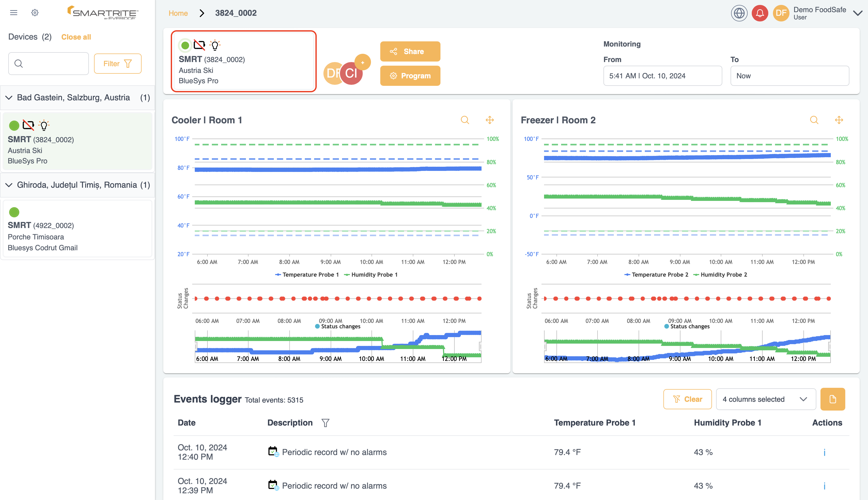Open the settings gear icon
The height and width of the screenshot is (500, 868).
click(35, 12)
